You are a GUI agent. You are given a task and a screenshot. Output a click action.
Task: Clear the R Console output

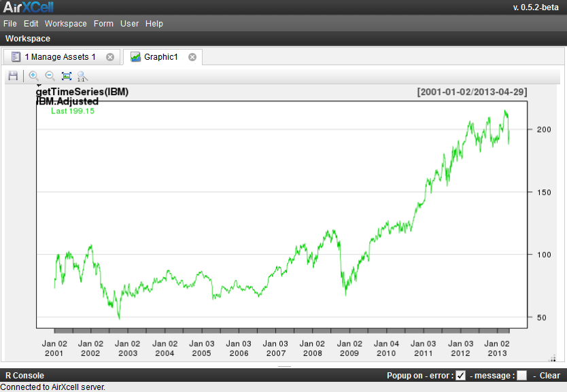click(x=549, y=376)
